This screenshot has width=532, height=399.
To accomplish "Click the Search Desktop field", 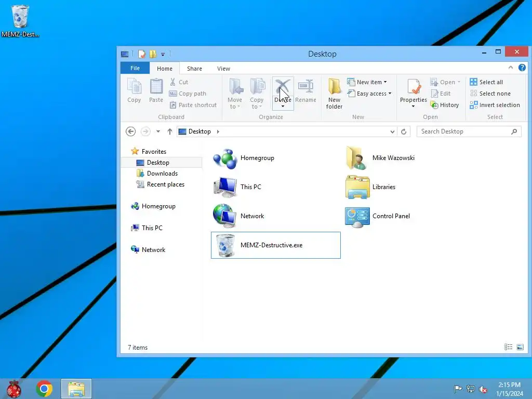I will (x=469, y=131).
